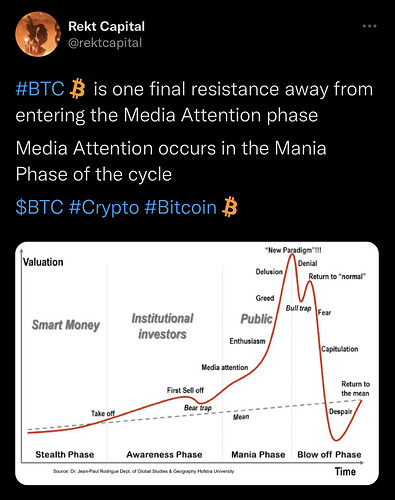Open the #Crypto hashtag

pos(104,207)
